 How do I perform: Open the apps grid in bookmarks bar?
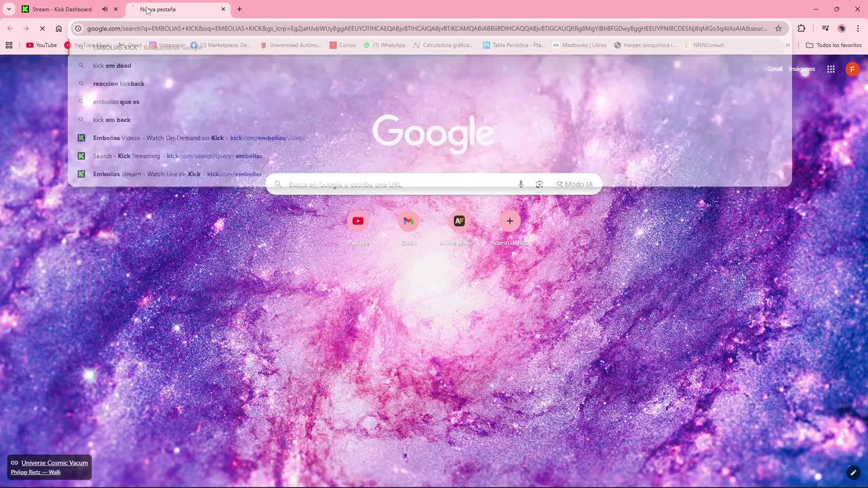(9, 45)
